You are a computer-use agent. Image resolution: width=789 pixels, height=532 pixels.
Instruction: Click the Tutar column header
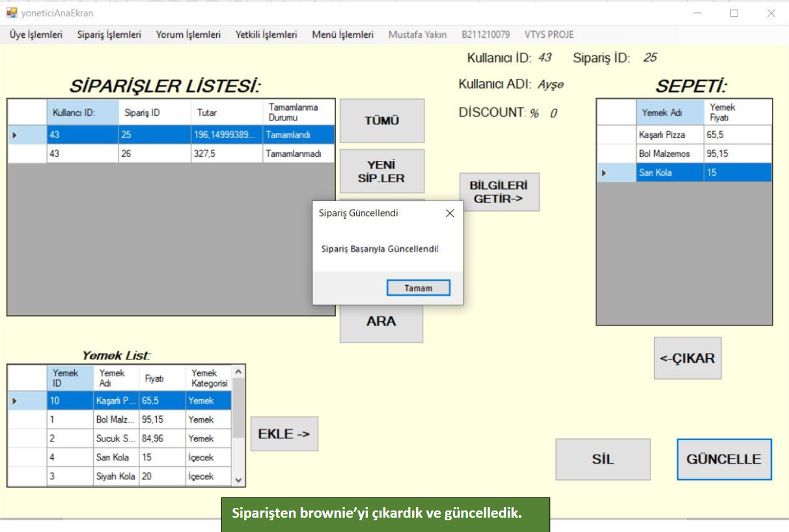(x=227, y=113)
